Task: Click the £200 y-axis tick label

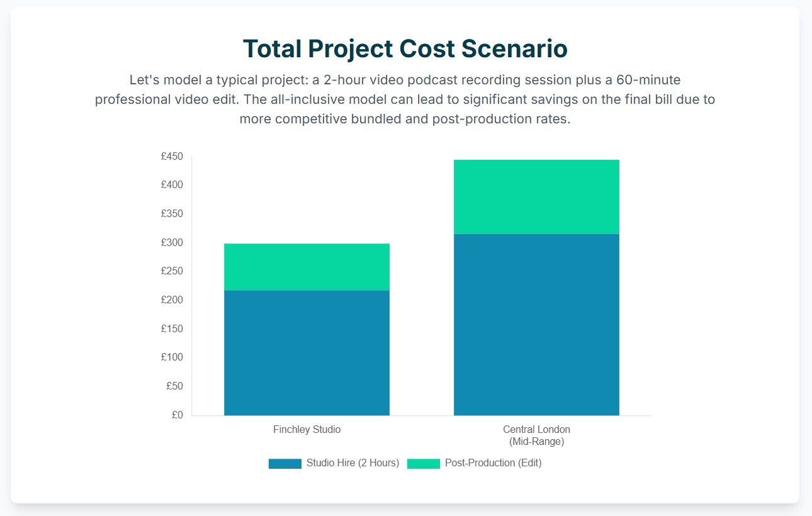Action: point(172,300)
